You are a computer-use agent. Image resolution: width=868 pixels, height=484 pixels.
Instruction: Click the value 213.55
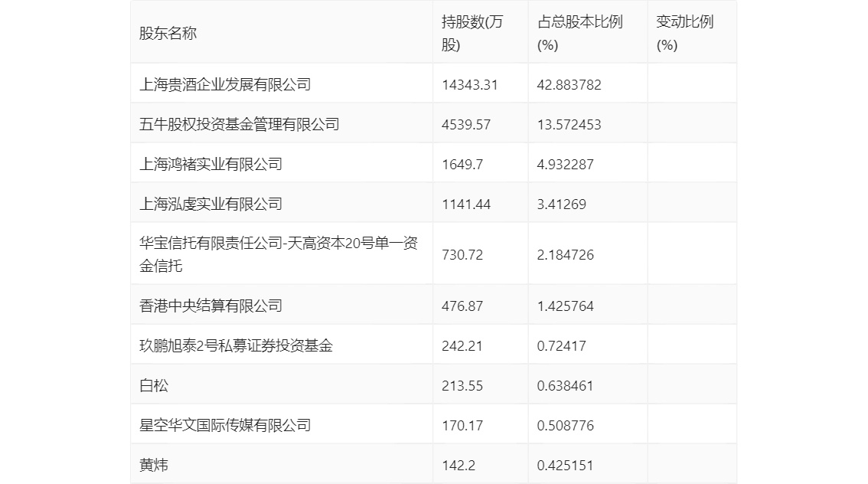coord(462,385)
